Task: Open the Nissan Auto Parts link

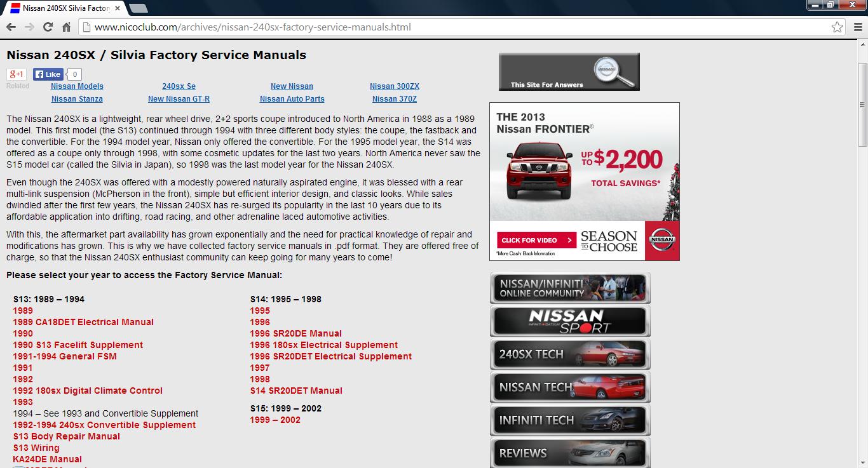Action: (x=292, y=99)
